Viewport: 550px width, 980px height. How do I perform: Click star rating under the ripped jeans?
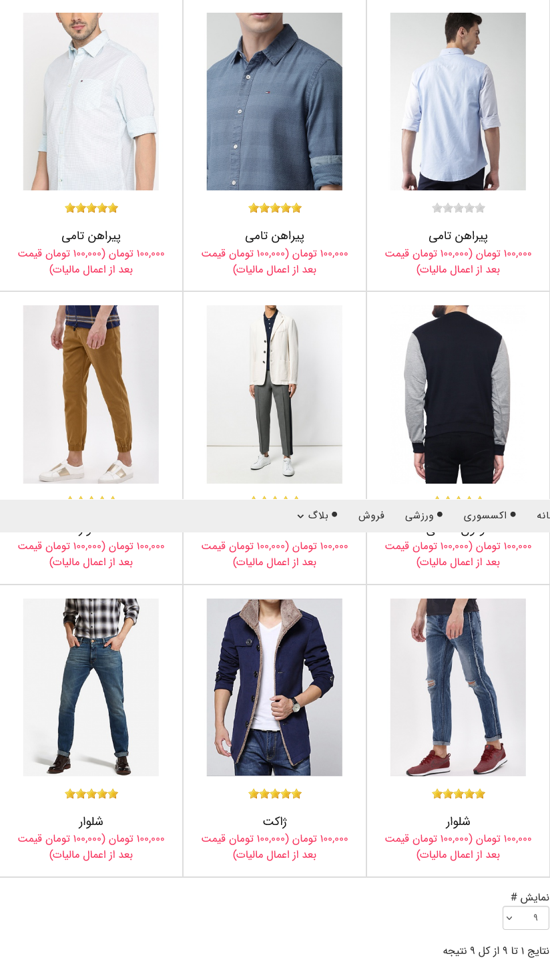coord(459,794)
